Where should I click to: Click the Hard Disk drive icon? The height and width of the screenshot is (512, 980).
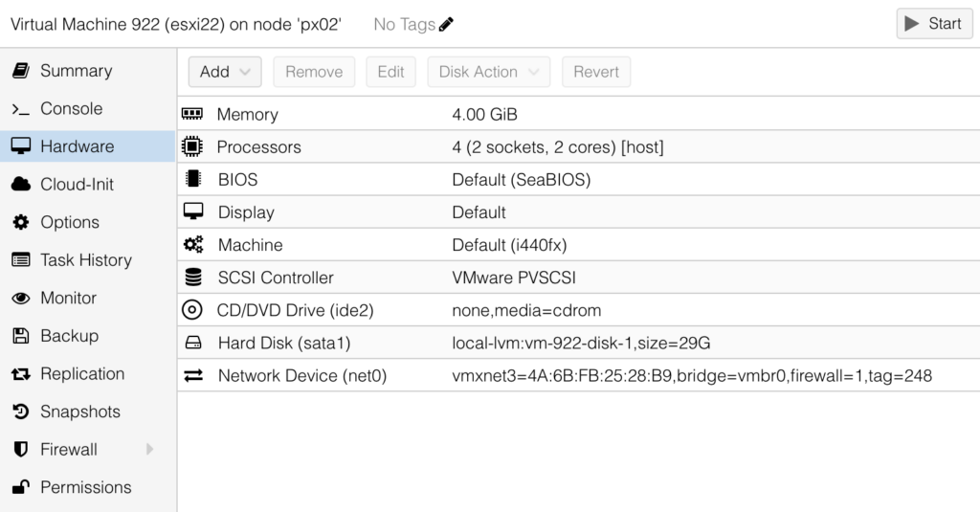coord(193,343)
